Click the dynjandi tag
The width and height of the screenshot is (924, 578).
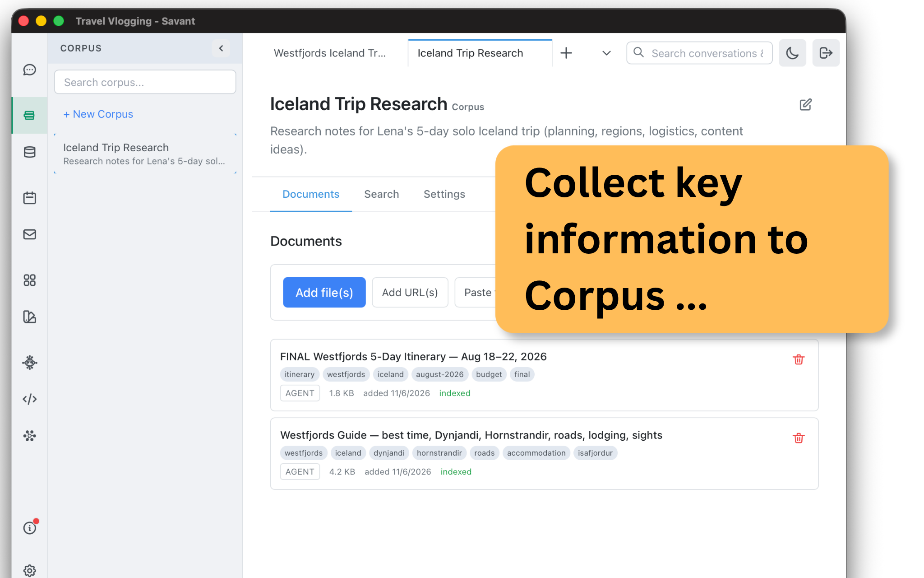389,453
